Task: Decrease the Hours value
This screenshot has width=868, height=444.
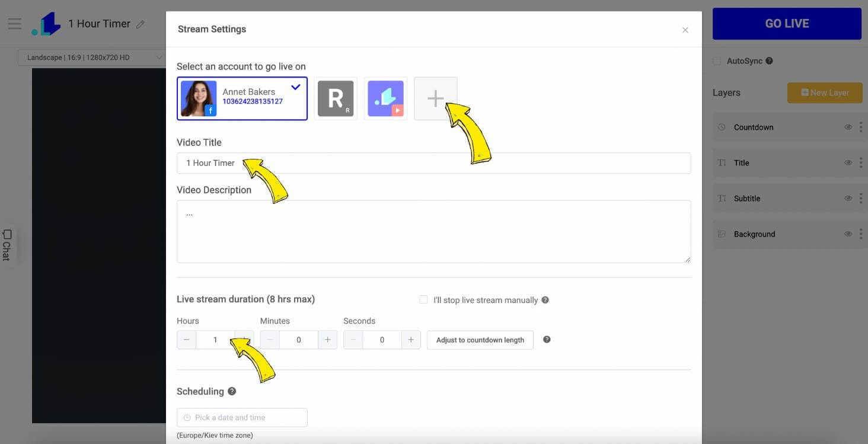Action: 186,340
